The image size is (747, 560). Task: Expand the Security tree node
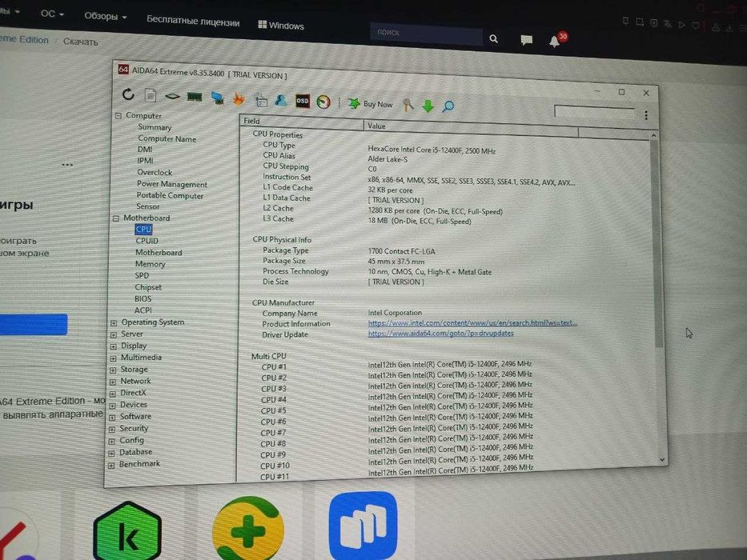[111, 430]
